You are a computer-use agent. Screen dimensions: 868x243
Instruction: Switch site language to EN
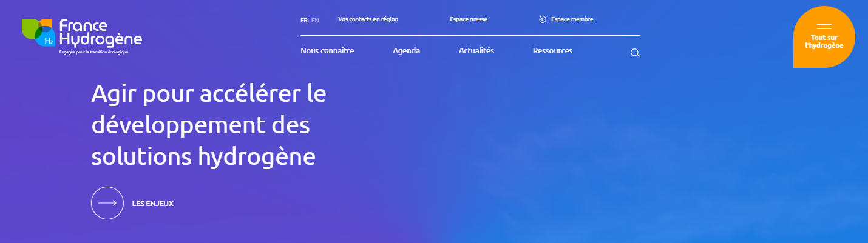(315, 20)
